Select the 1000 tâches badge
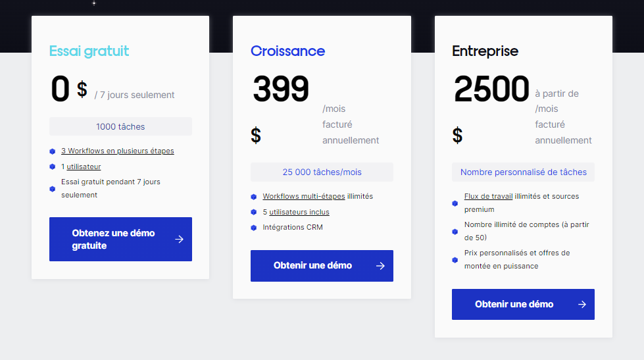Image resolution: width=644 pixels, height=360 pixels. pos(120,126)
